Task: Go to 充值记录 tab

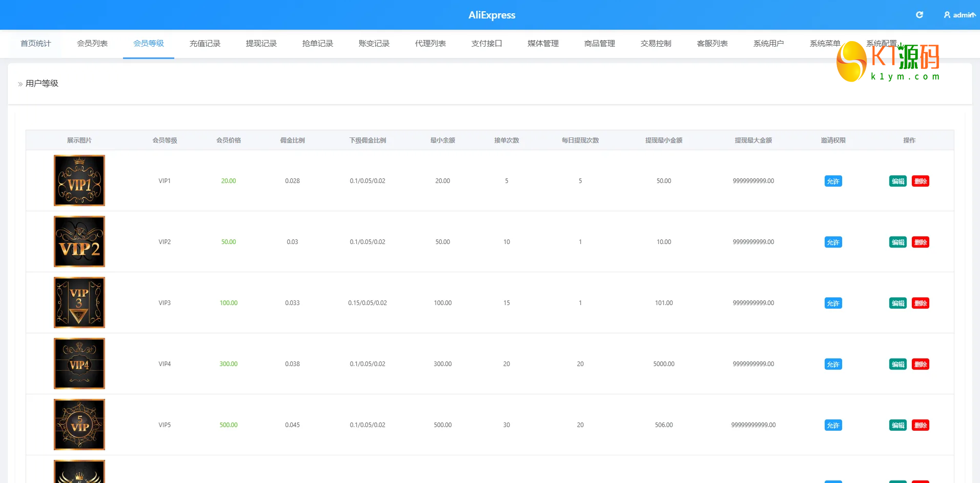Action: [205, 44]
